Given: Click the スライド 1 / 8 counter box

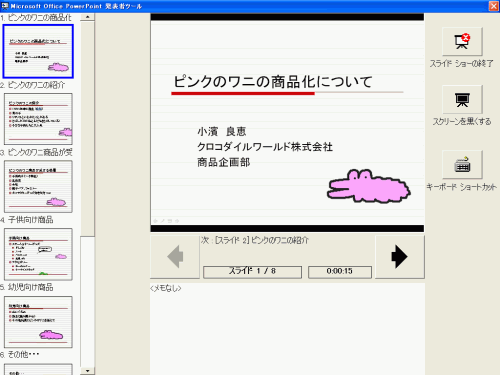Looking at the screenshot, I should tap(252, 272).
